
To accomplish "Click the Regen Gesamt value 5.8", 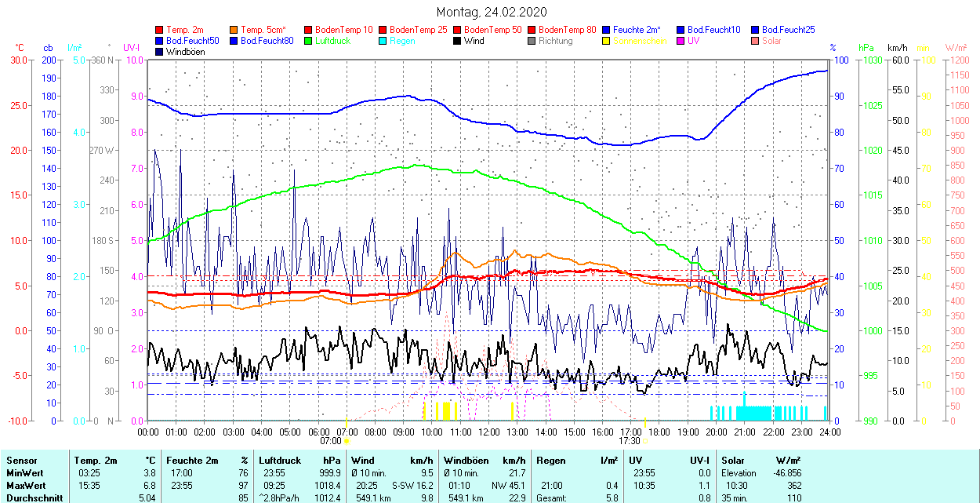I will (611, 498).
